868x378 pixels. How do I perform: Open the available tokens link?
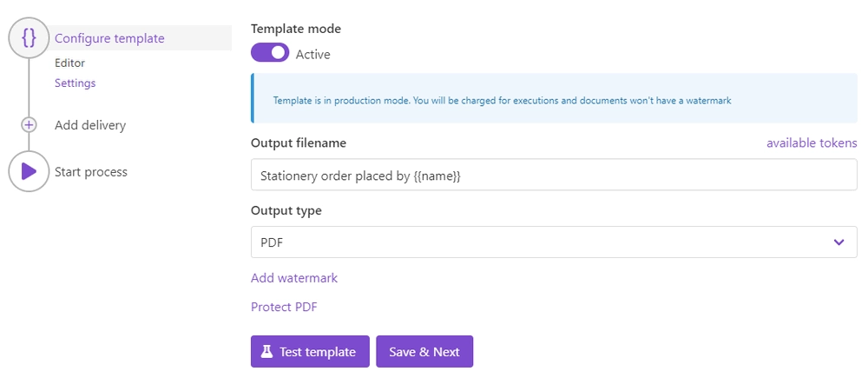tap(812, 143)
